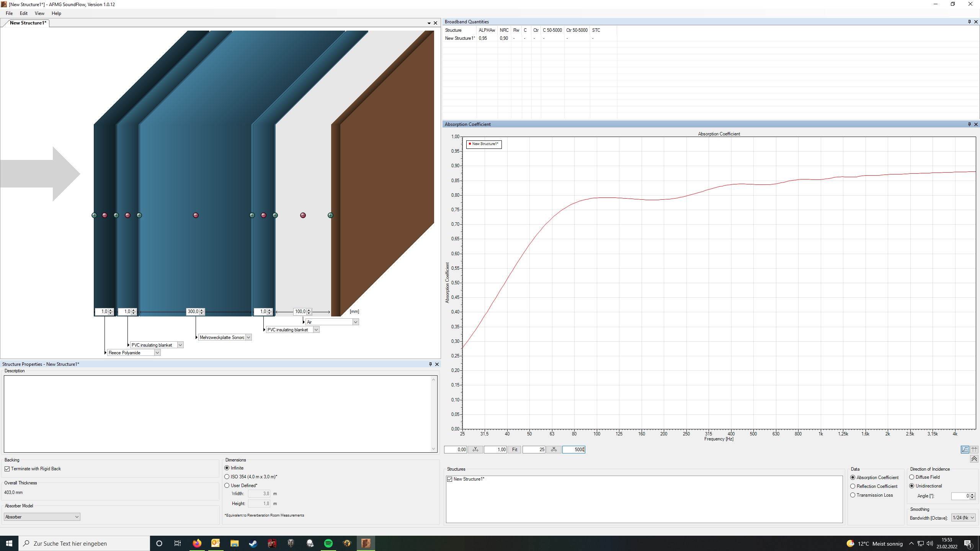Open the View menu

[x=39, y=13]
